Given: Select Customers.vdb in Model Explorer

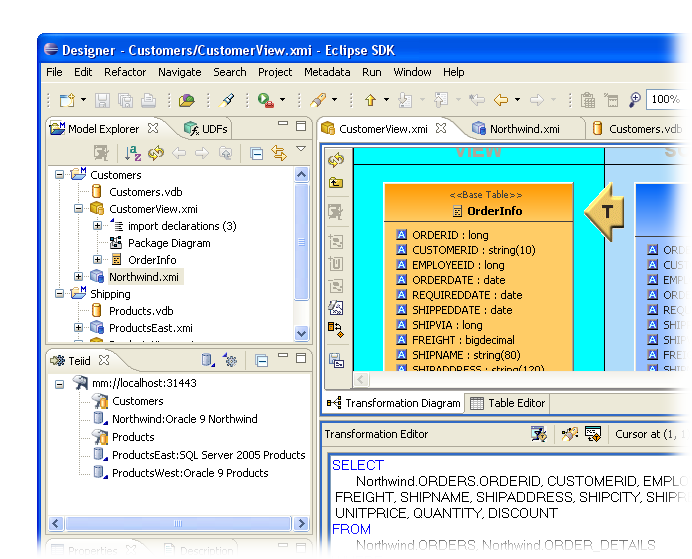Looking at the screenshot, I should tap(146, 192).
